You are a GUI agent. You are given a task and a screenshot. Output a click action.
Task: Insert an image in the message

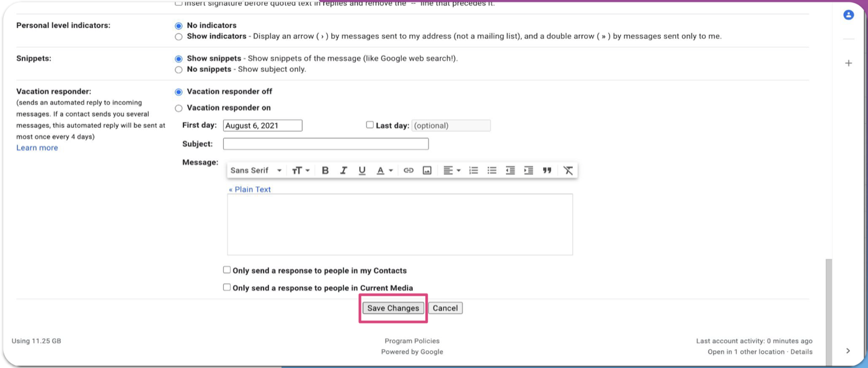tap(427, 171)
